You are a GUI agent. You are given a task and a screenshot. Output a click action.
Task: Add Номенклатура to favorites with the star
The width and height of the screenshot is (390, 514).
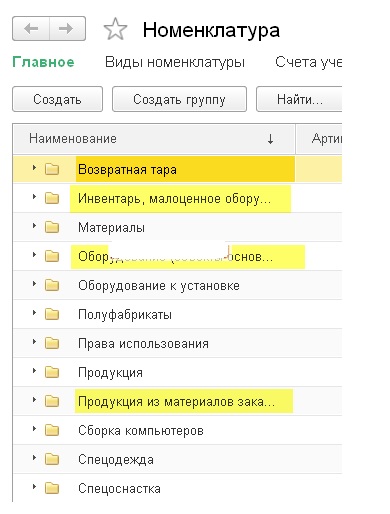click(115, 29)
